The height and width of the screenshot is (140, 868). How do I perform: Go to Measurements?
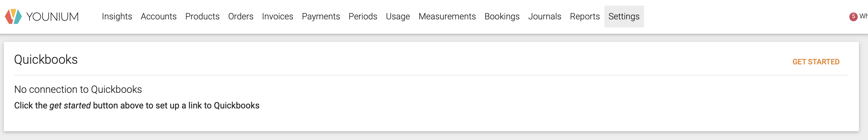click(x=447, y=17)
